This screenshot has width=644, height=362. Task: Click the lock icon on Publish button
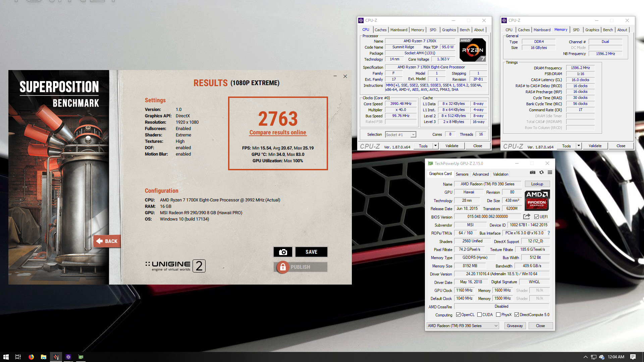coord(283,267)
